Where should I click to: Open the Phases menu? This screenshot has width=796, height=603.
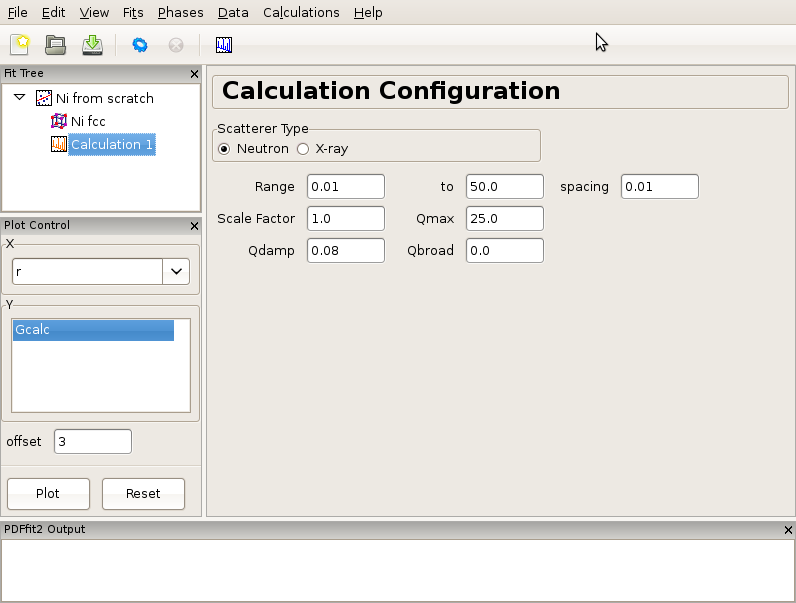tap(180, 13)
